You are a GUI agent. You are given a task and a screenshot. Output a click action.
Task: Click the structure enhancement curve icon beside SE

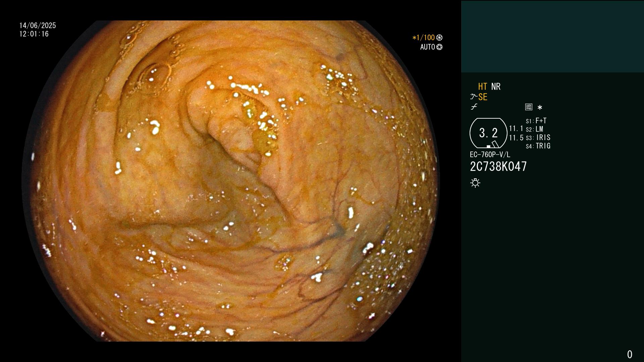coord(474,97)
